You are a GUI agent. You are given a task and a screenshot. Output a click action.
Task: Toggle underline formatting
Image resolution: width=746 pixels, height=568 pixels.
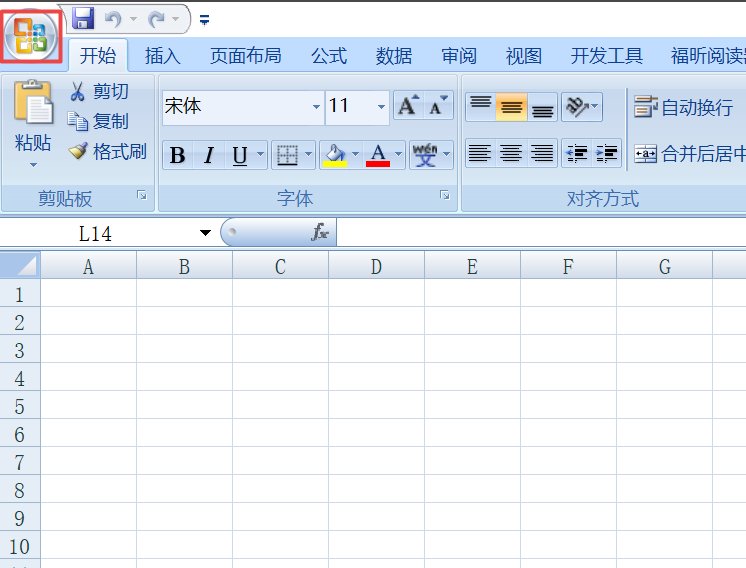(240, 155)
